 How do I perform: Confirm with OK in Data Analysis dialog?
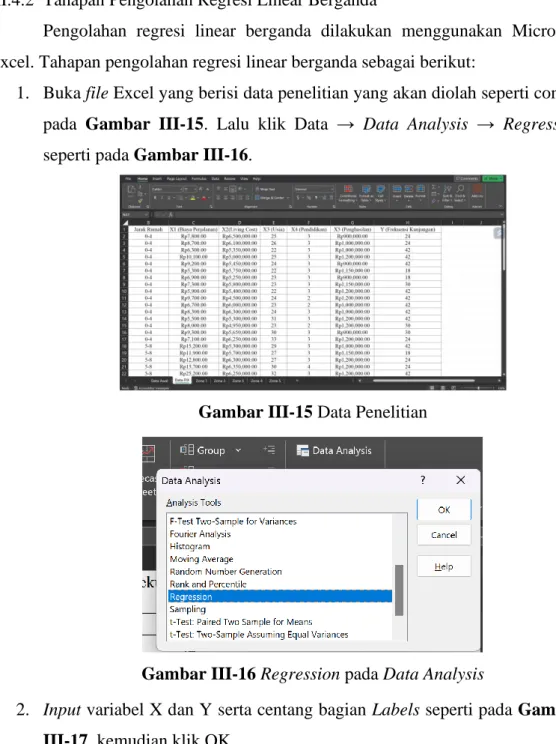[x=444, y=510]
